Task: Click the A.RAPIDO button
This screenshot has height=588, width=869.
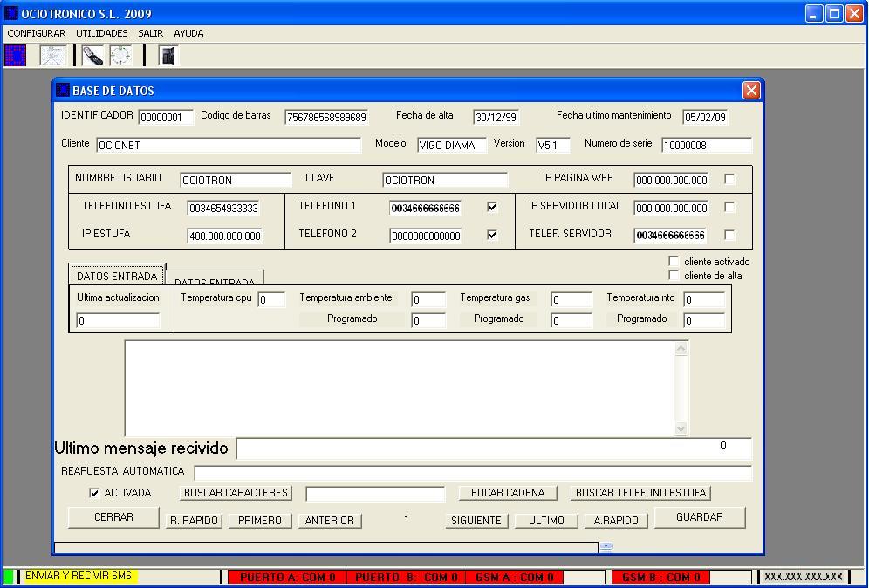Action: click(616, 520)
